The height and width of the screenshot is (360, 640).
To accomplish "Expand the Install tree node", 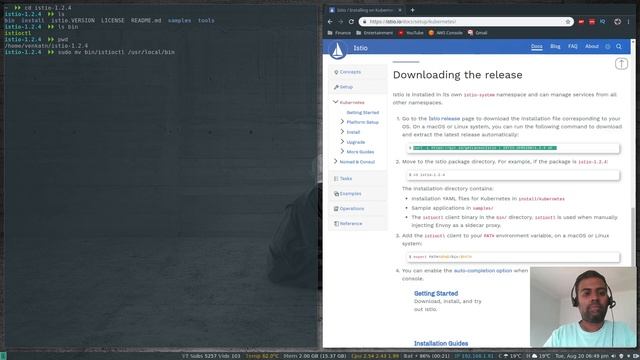I will (x=342, y=131).
